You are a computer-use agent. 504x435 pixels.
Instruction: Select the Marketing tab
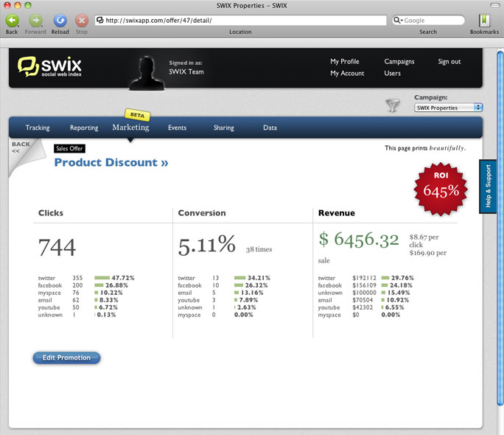coord(130,128)
